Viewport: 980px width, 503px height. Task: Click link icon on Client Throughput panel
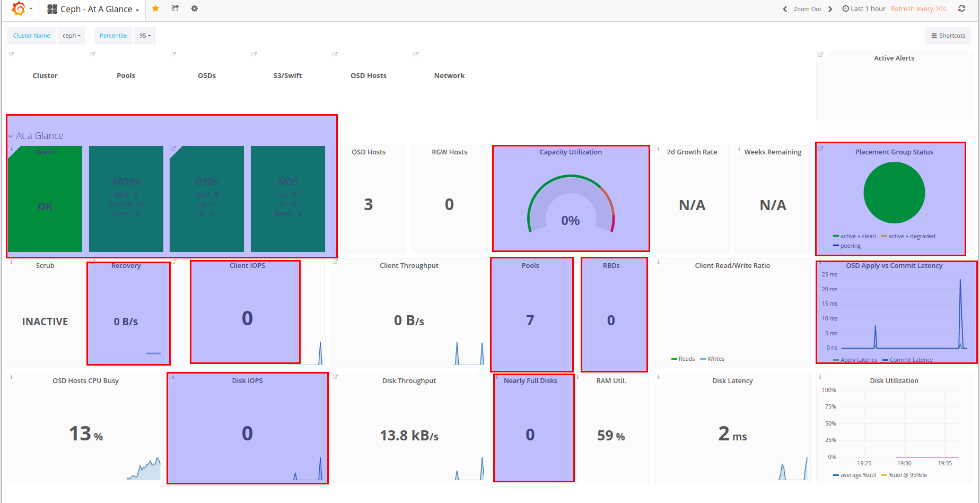pyautogui.click(x=335, y=262)
